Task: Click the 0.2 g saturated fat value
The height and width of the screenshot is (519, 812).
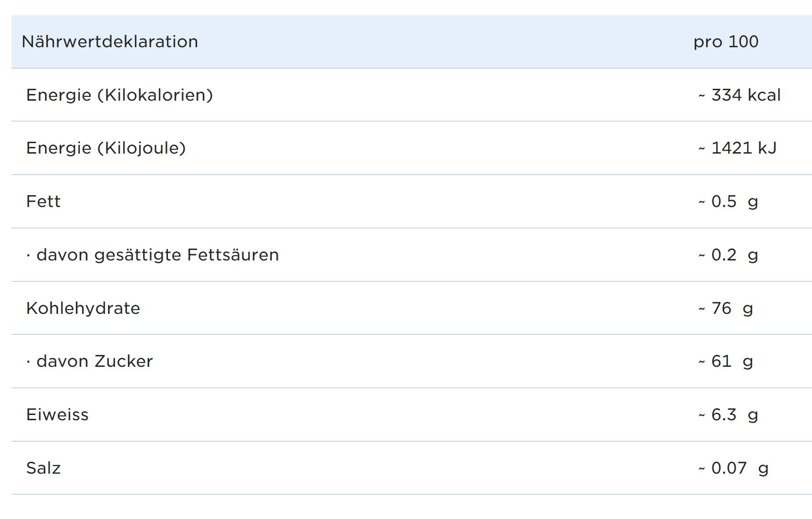Action: [734, 255]
